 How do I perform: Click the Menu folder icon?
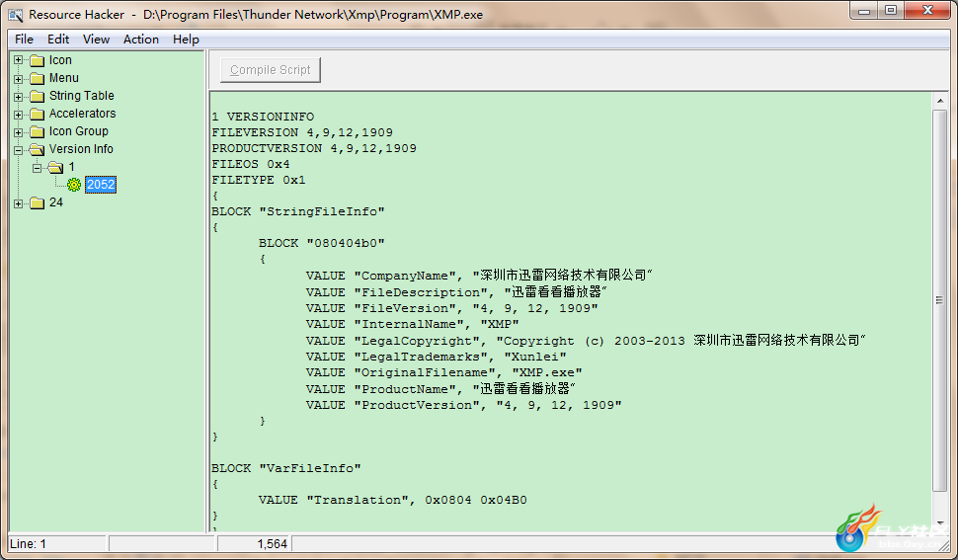click(38, 78)
